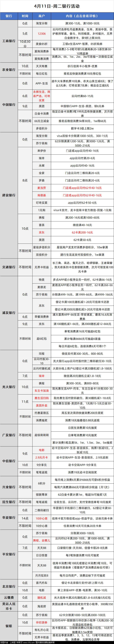Select the 平安银行 bank cell
The image size is (114, 644).
point(9,555)
